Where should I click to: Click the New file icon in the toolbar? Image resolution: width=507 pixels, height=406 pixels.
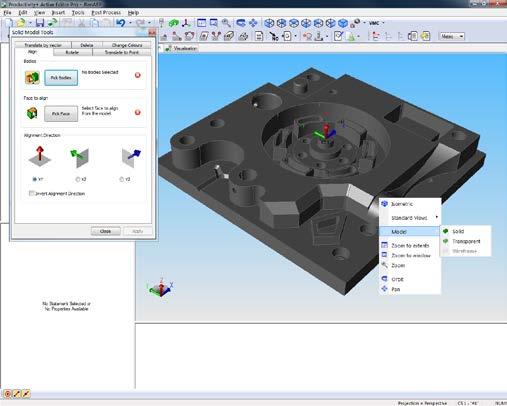click(9, 23)
